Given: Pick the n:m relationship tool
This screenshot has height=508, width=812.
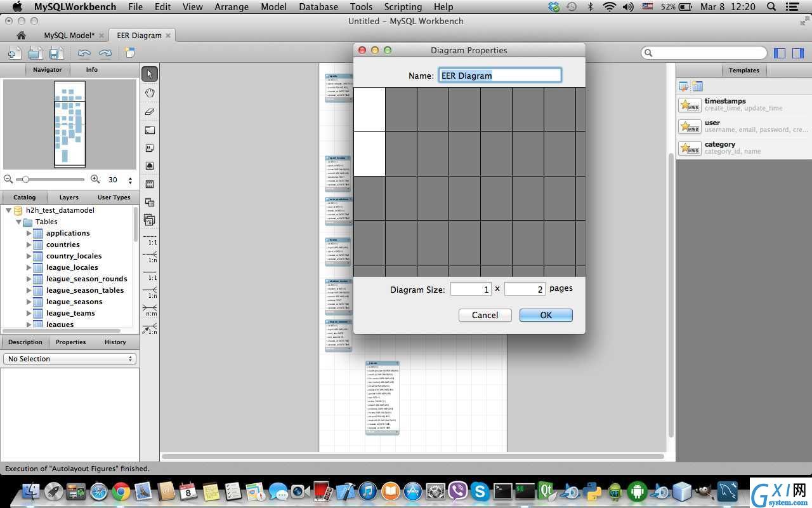Looking at the screenshot, I should (150, 311).
